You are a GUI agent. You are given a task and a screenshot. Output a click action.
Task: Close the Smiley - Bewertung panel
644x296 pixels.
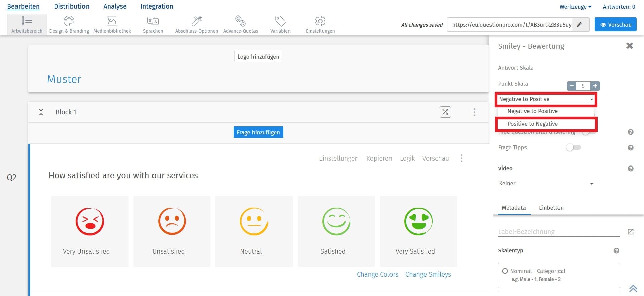630,46
